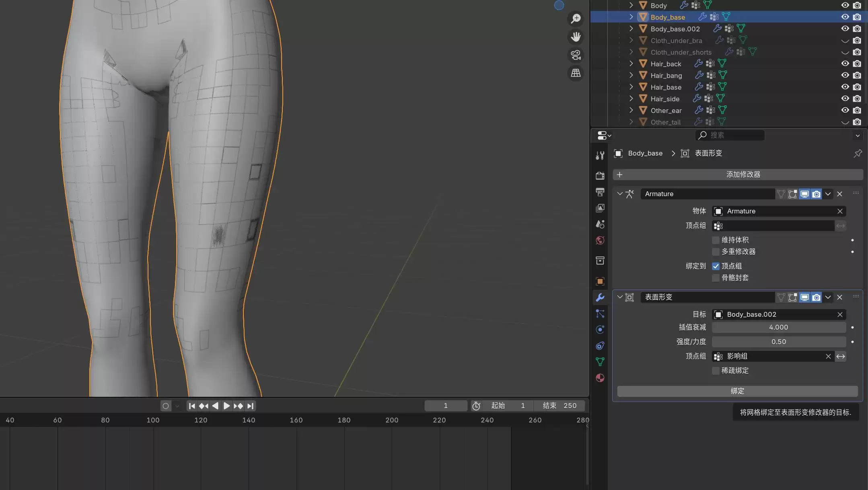Collapse the Armature modifier panel

[x=620, y=194]
